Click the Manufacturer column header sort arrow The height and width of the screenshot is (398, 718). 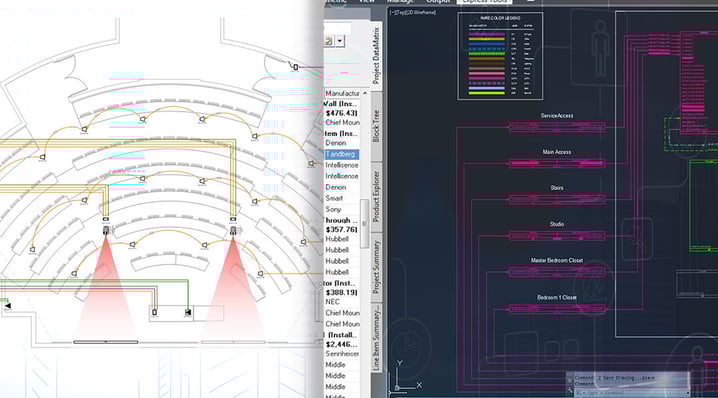point(365,93)
